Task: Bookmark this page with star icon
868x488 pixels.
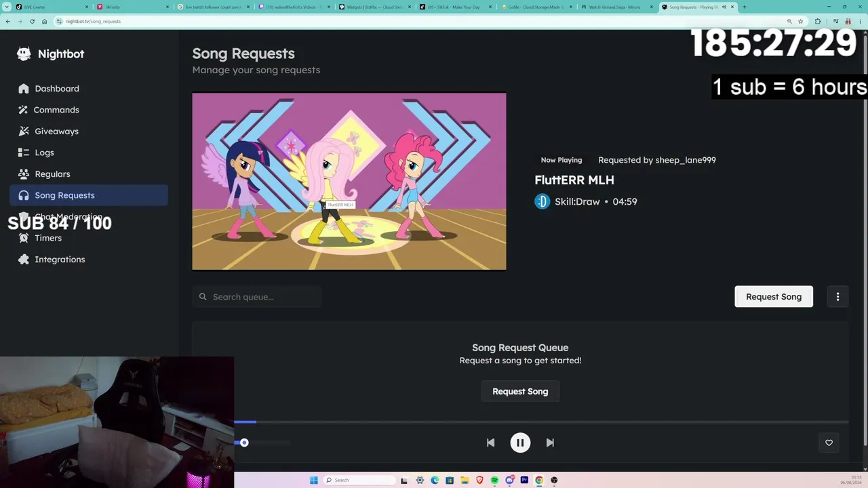Action: (801, 22)
